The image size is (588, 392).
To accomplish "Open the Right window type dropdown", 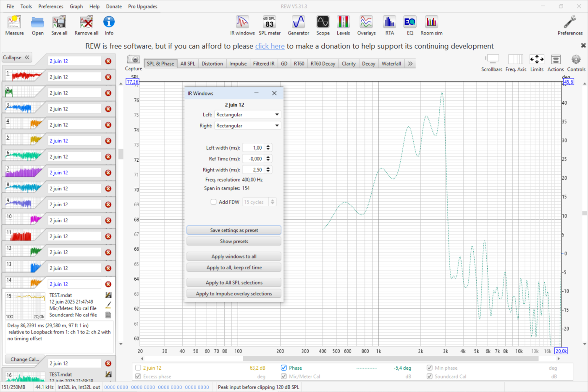I will pos(247,126).
